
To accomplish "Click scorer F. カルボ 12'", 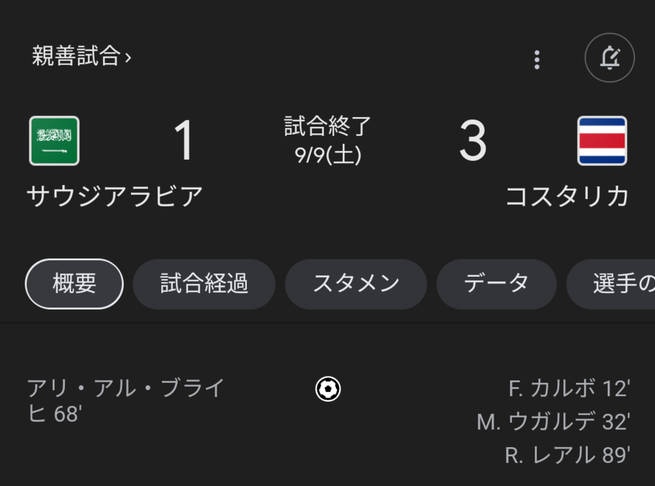I will click(568, 389).
